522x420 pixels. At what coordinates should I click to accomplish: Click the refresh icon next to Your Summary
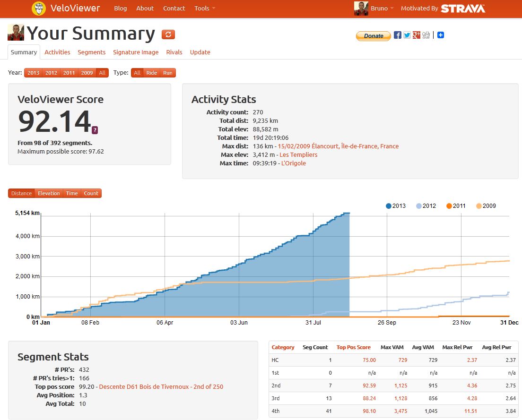pos(168,34)
